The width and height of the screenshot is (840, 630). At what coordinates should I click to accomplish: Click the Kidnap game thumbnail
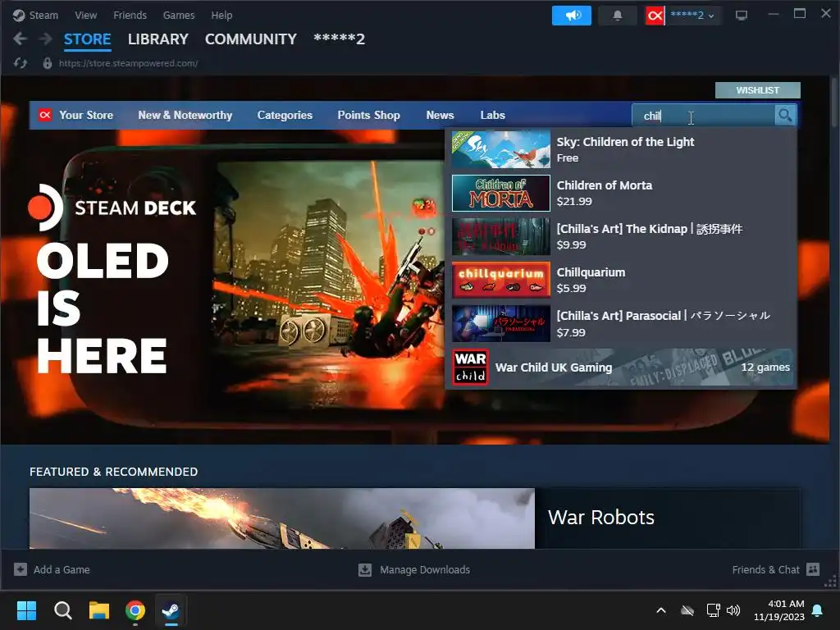pos(501,237)
